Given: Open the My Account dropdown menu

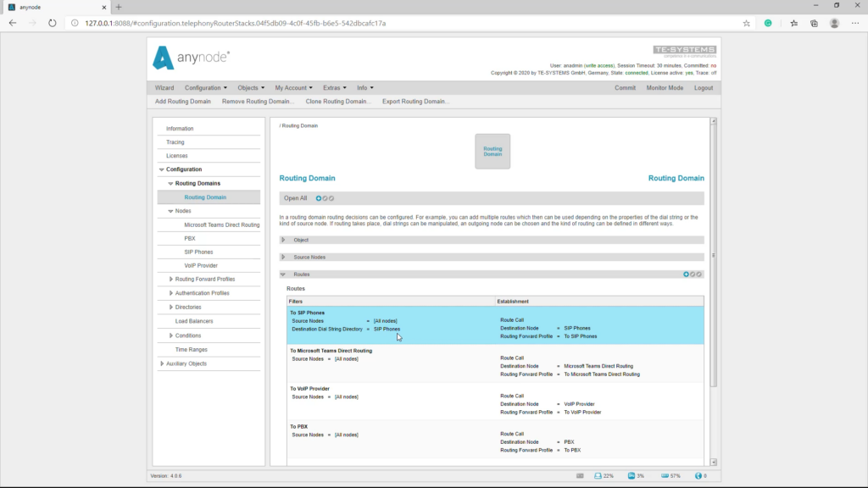Looking at the screenshot, I should coord(293,88).
